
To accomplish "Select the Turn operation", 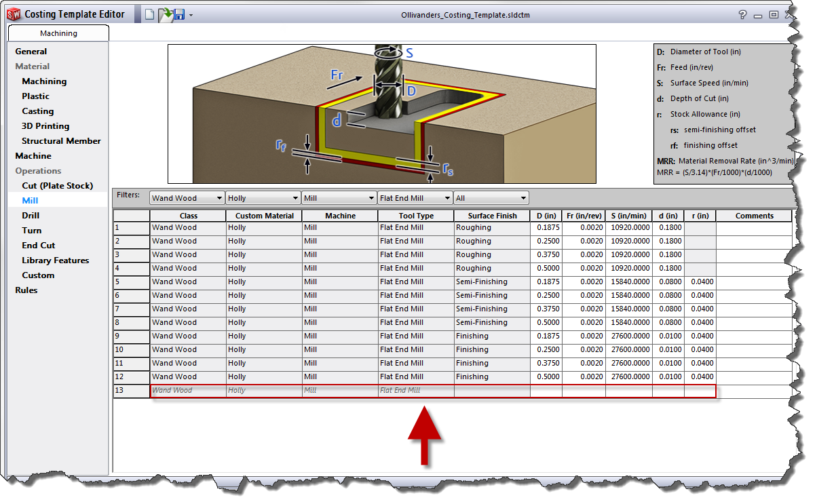I will pos(31,231).
